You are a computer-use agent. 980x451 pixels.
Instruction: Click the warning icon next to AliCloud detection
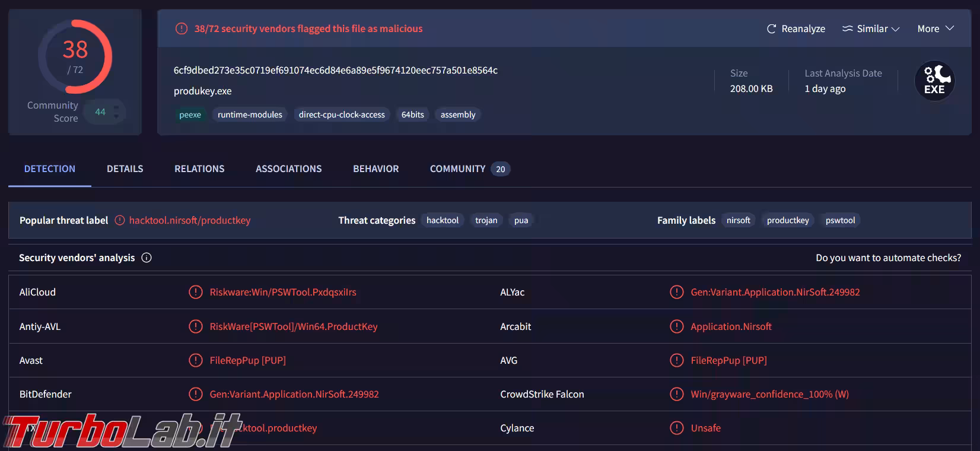(x=195, y=292)
